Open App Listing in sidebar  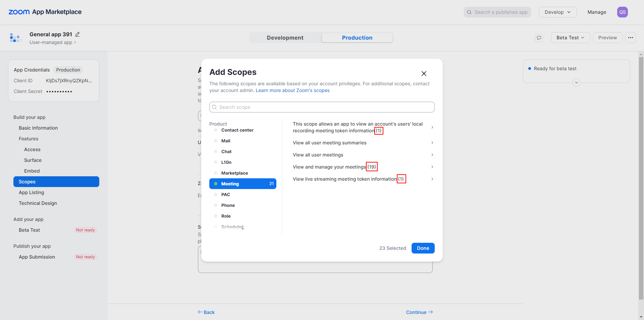[x=32, y=192]
